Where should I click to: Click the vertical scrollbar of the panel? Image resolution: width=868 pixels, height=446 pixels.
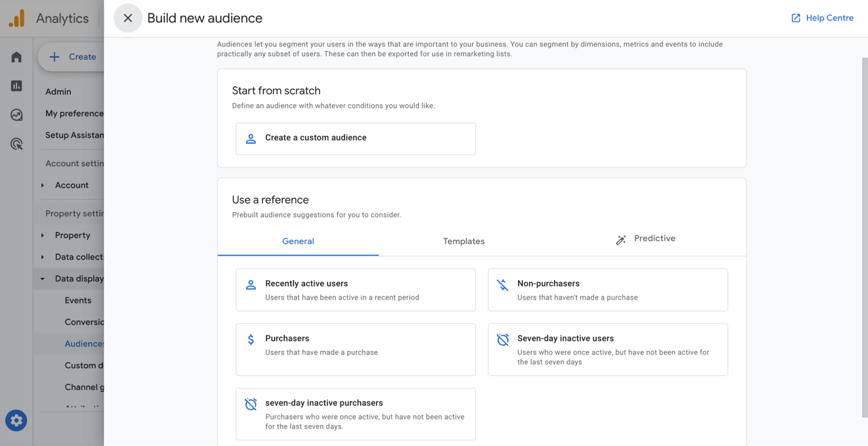pyautogui.click(x=865, y=237)
